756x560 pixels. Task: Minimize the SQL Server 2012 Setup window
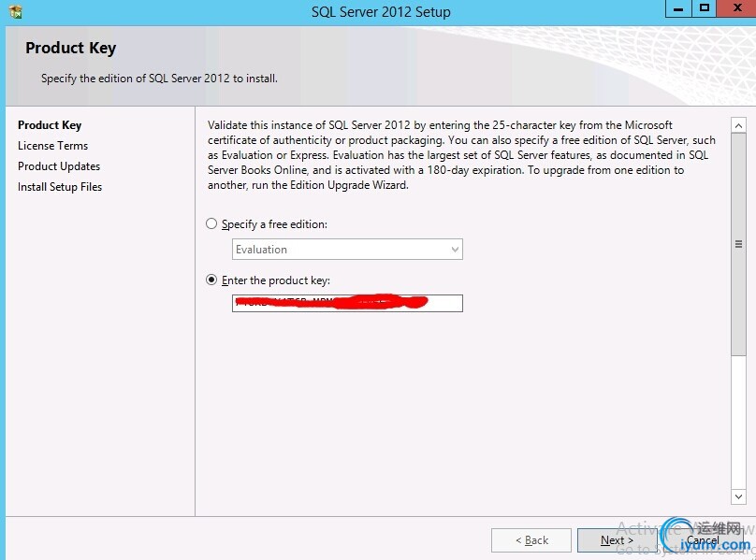coord(678,8)
